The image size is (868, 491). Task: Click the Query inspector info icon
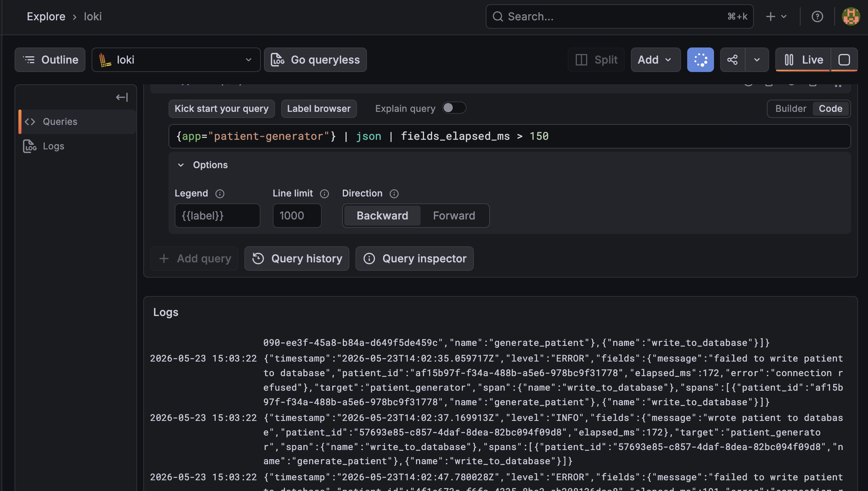click(x=369, y=259)
